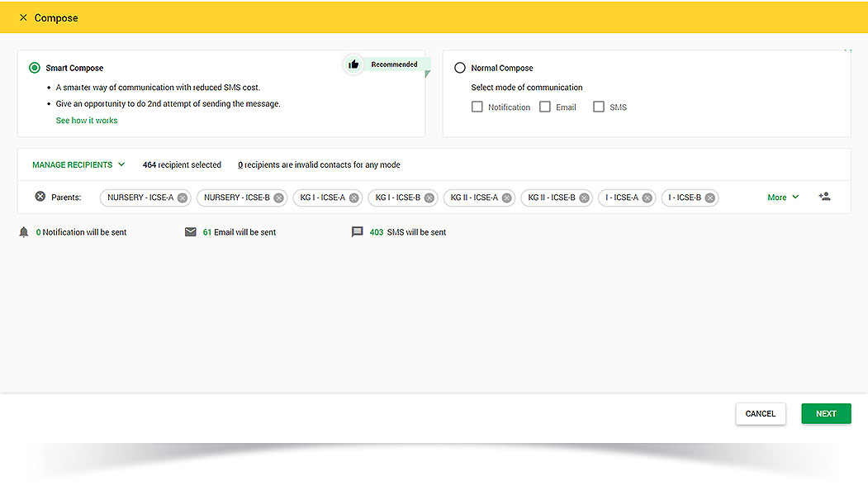The width and height of the screenshot is (868, 486).
Task: Open the See how it works link
Action: 87,121
